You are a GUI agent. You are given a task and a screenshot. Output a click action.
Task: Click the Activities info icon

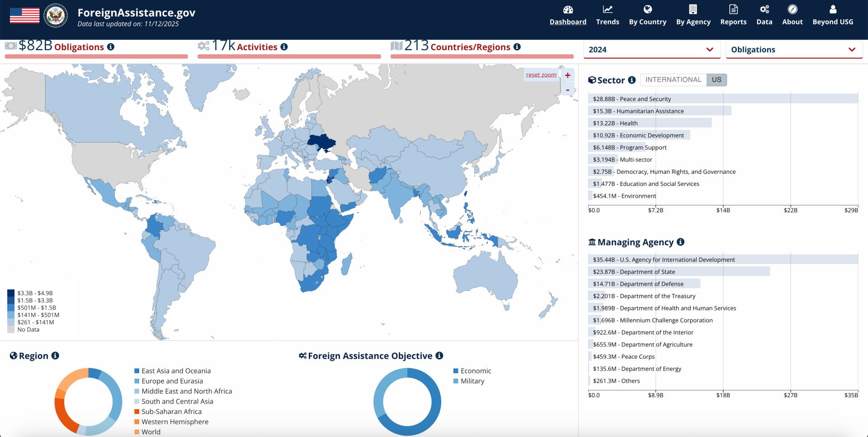point(284,47)
